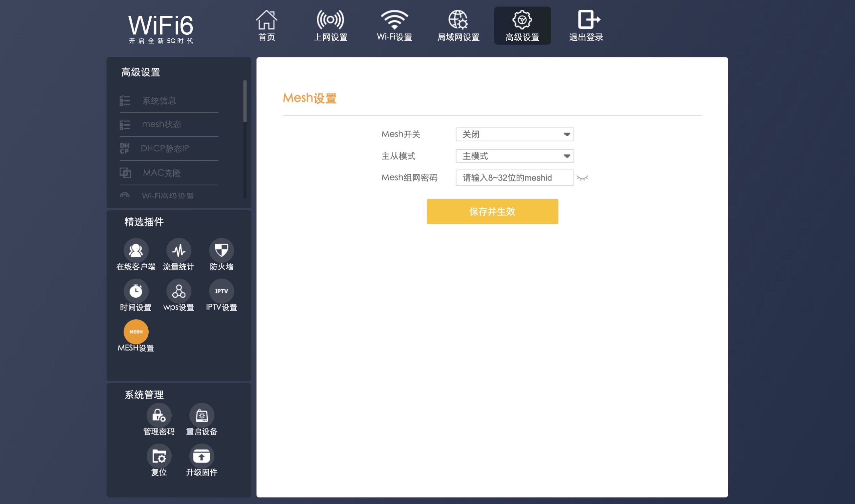Open firmware upgrade (升级固件) icon
The height and width of the screenshot is (504, 855).
(x=201, y=456)
